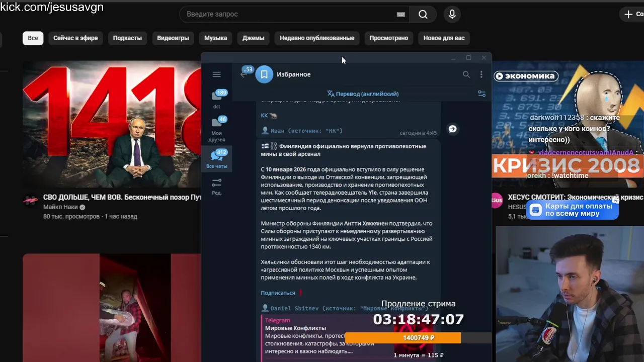Maximize the Telegram window
The image size is (644, 362).
click(x=468, y=58)
